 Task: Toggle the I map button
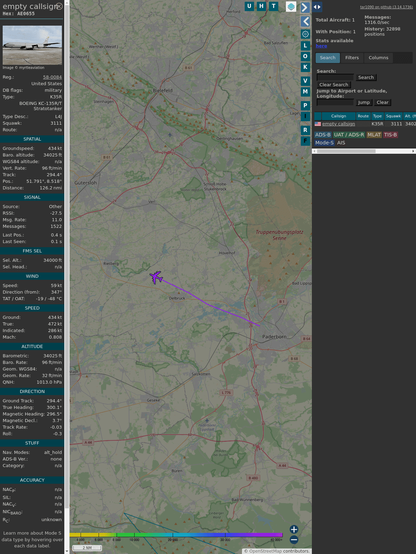pyautogui.click(x=305, y=116)
